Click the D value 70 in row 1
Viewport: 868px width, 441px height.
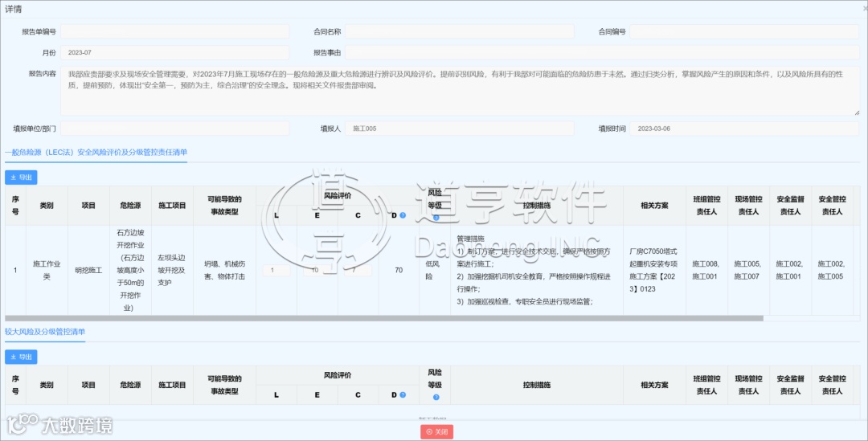tap(399, 271)
